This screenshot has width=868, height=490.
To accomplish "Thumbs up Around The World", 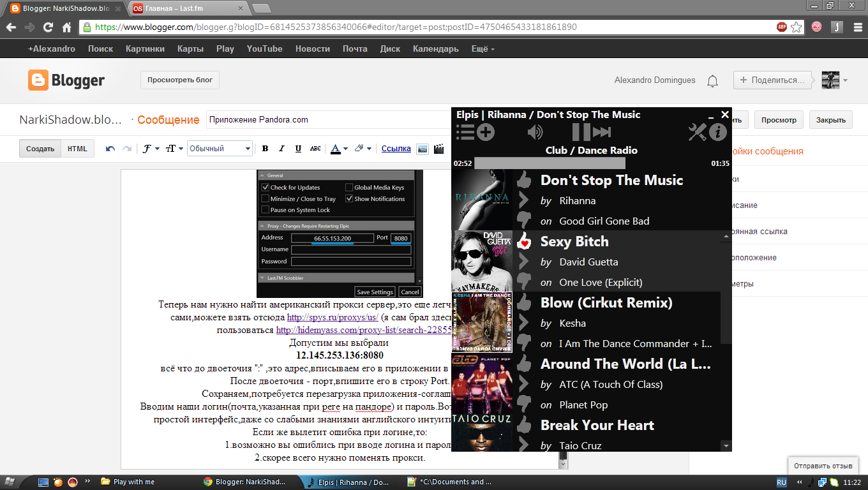I will [x=524, y=363].
